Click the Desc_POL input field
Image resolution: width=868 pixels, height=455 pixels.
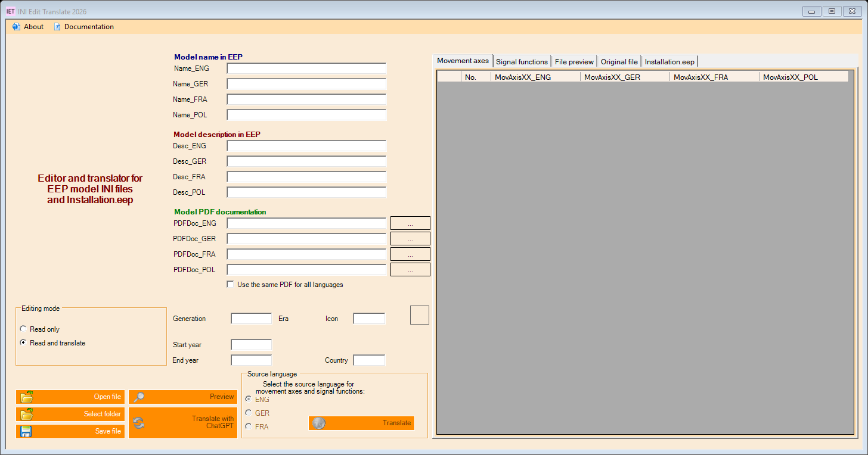(306, 192)
